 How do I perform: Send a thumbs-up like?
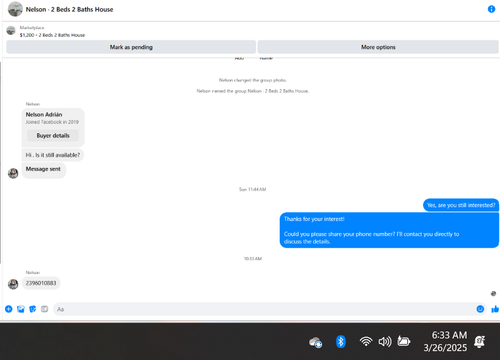click(495, 309)
